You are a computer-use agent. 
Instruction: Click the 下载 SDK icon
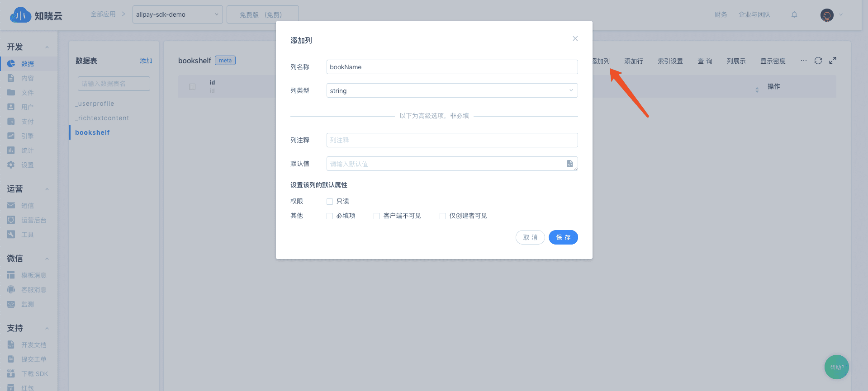pos(11,374)
